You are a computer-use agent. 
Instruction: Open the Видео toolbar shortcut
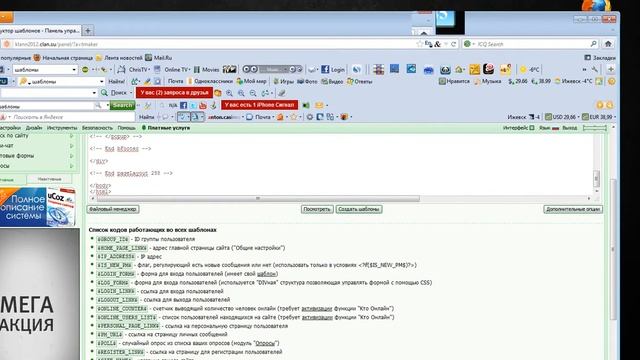(332, 81)
